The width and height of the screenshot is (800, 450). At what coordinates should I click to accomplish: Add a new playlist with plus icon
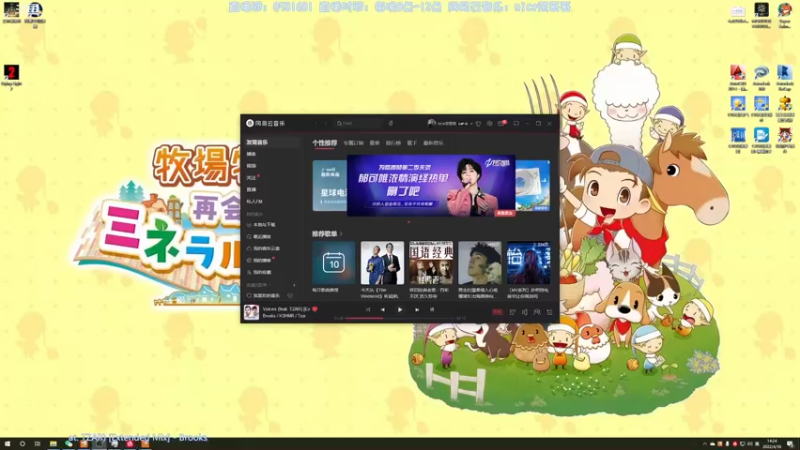pos(294,285)
